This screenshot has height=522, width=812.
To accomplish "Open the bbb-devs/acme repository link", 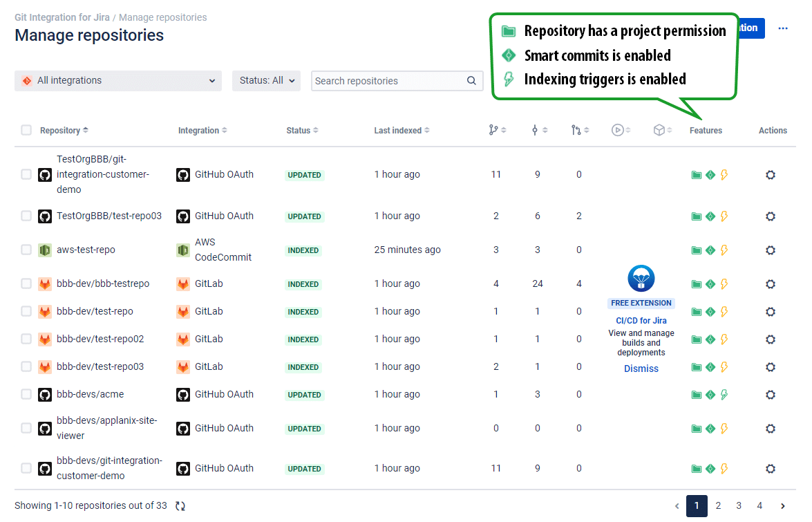I will 90,394.
